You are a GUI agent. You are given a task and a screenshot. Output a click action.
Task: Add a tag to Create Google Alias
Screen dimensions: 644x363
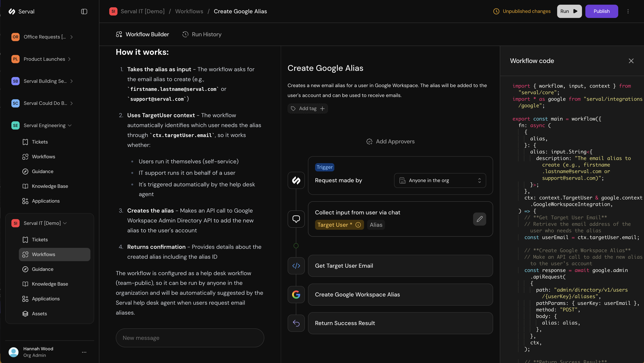tap(307, 108)
